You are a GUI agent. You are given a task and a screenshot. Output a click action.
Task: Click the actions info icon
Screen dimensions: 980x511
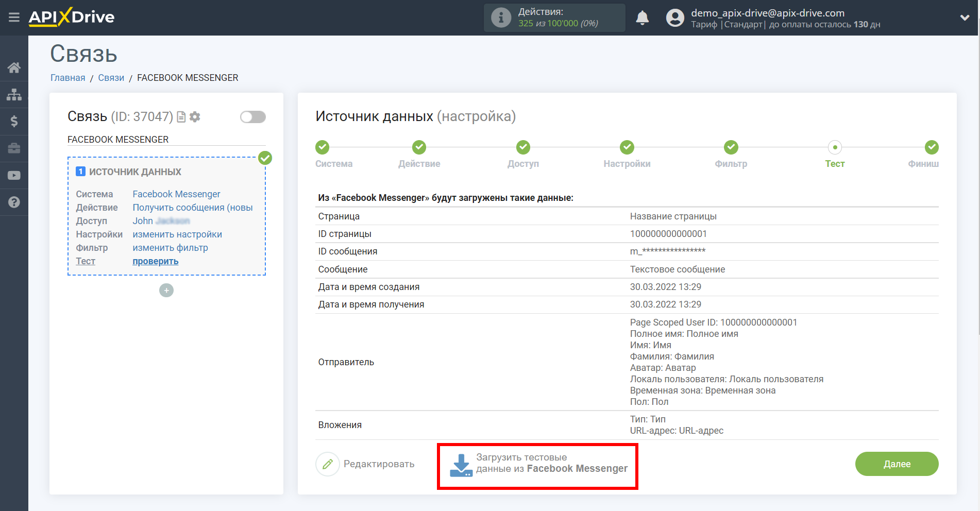[x=501, y=18]
